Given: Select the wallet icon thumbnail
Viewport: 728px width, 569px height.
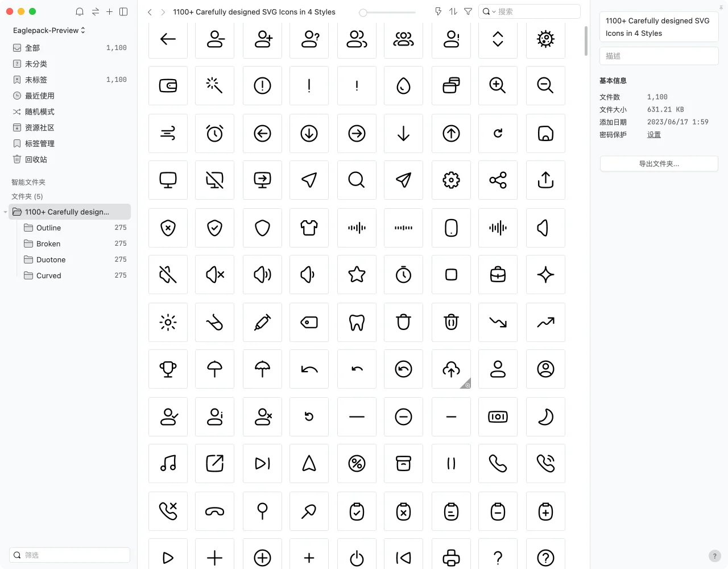Looking at the screenshot, I should 168,85.
